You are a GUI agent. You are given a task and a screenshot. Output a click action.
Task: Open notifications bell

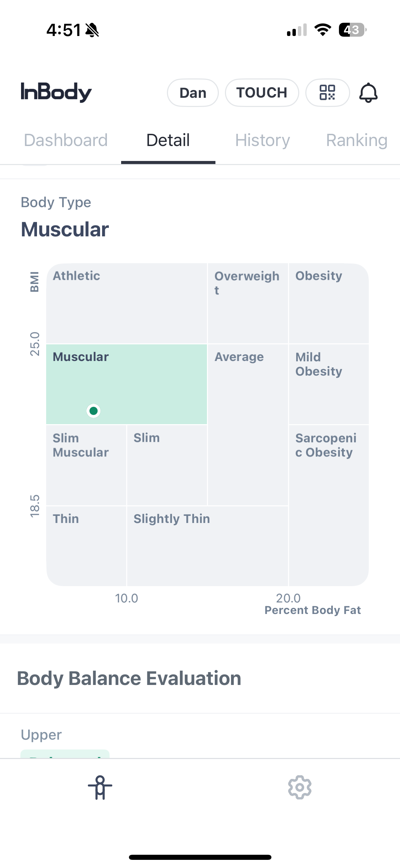pyautogui.click(x=368, y=93)
